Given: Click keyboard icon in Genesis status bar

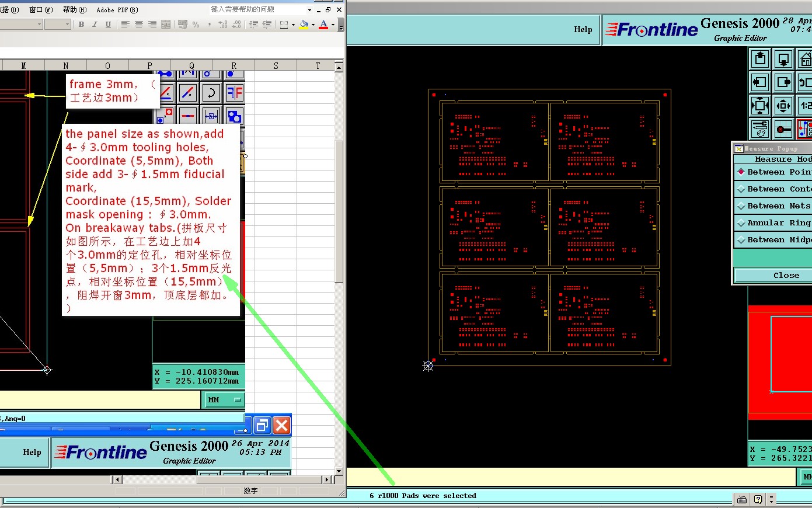Looking at the screenshot, I should pyautogui.click(x=742, y=499).
